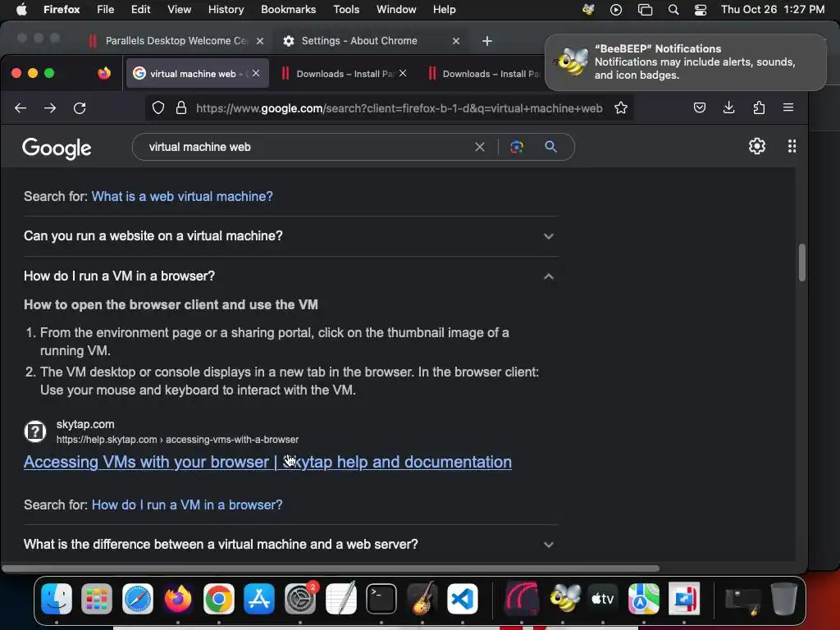This screenshot has height=630, width=840.
Task: Open Launchpad from the Dock
Action: pyautogui.click(x=97, y=598)
